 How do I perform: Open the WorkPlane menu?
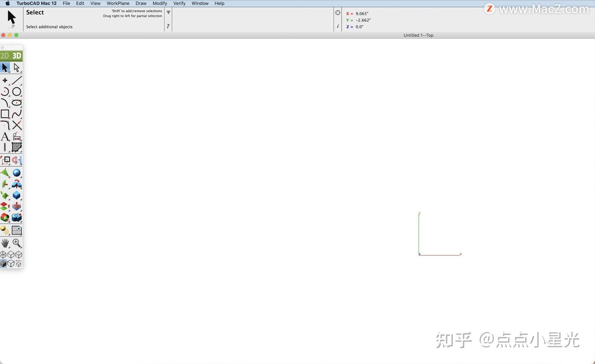118,3
